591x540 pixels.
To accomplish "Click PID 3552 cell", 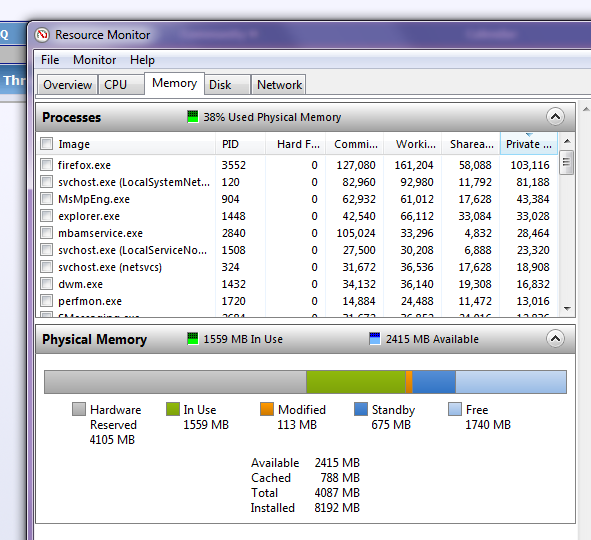I will pyautogui.click(x=233, y=165).
